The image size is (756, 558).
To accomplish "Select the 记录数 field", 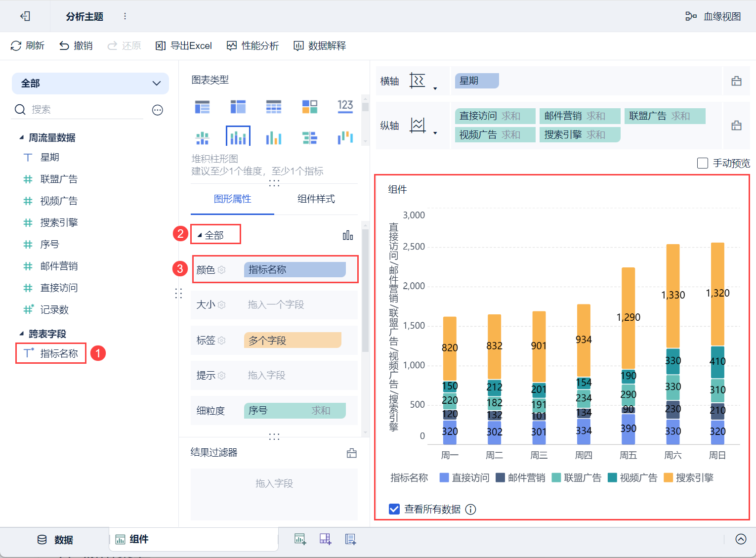I will (x=46, y=309).
